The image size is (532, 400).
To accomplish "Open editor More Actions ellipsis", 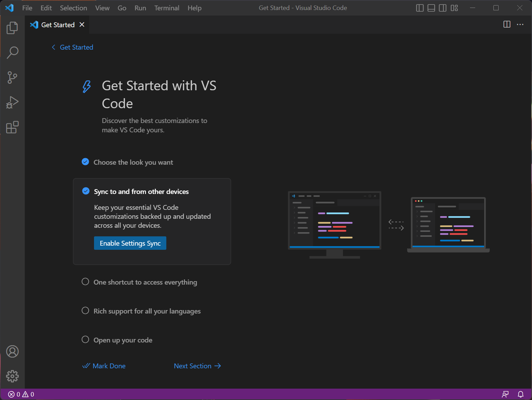I will click(x=520, y=24).
